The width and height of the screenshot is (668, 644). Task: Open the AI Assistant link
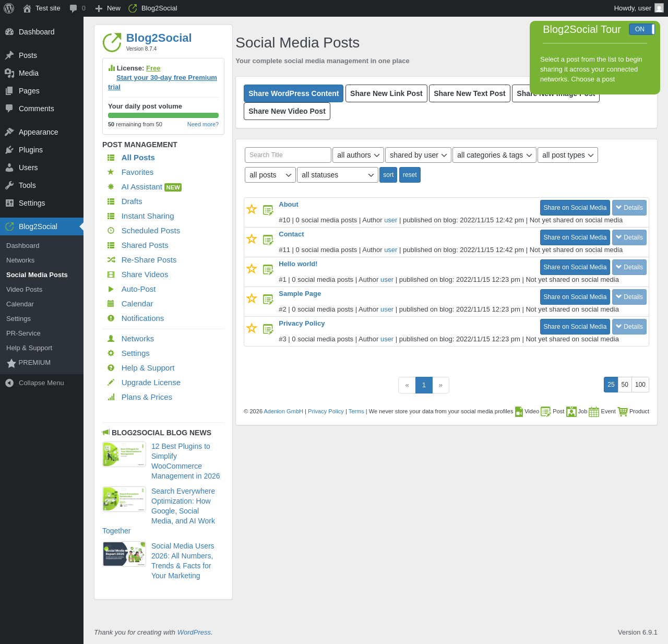click(x=141, y=187)
